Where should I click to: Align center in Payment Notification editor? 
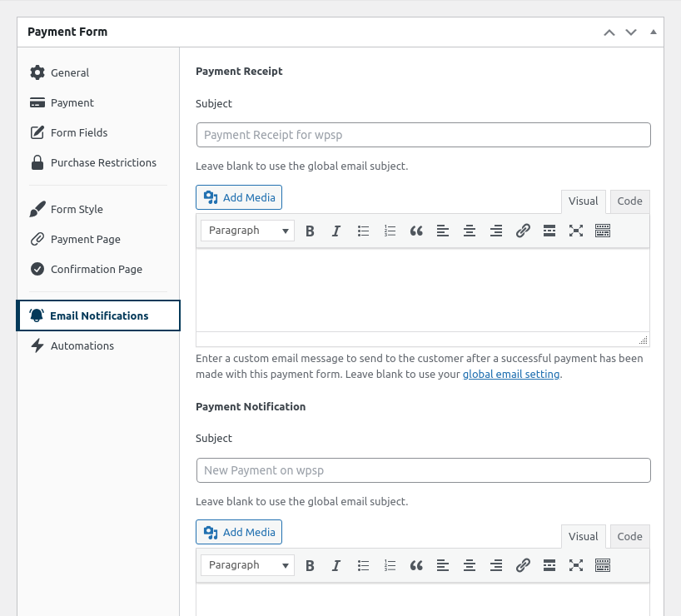point(470,566)
